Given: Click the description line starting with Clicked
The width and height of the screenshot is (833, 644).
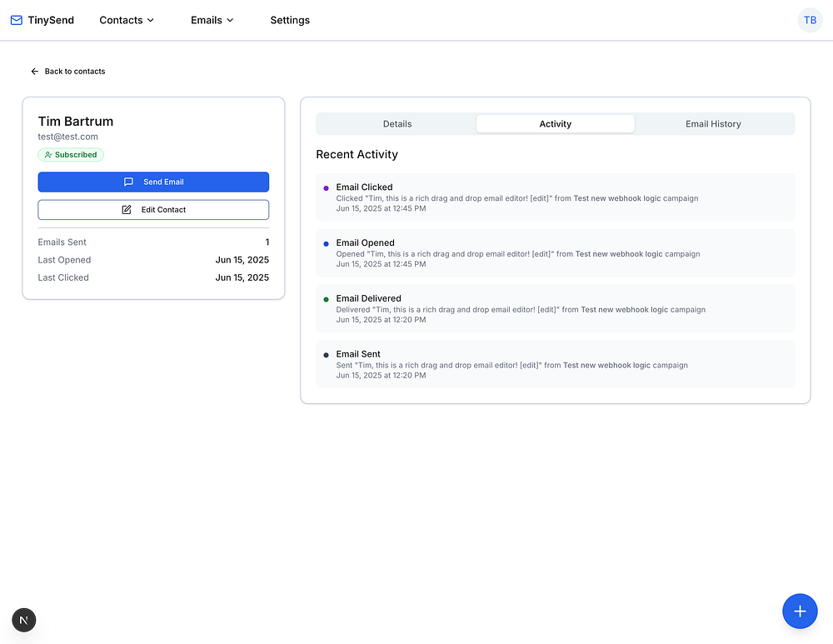Looking at the screenshot, I should pos(517,198).
